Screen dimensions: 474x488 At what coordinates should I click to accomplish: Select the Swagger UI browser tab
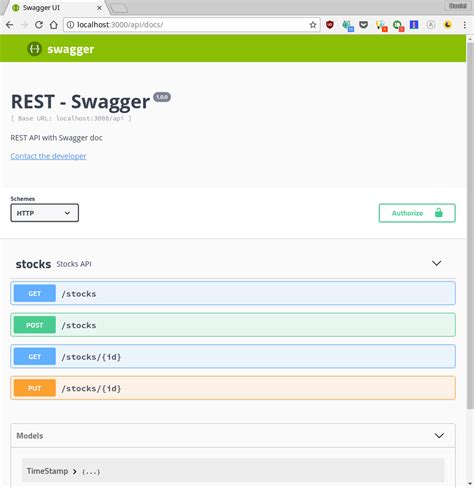[55, 8]
